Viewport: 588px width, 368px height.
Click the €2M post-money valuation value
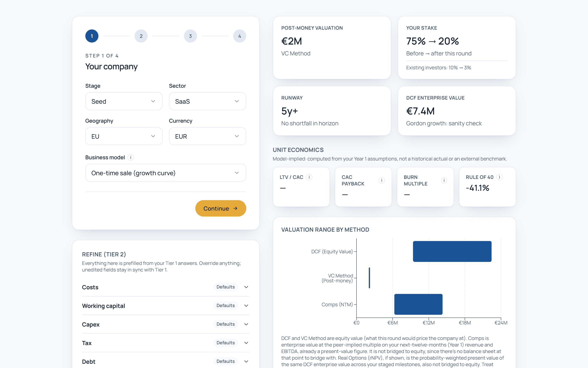[x=292, y=41]
